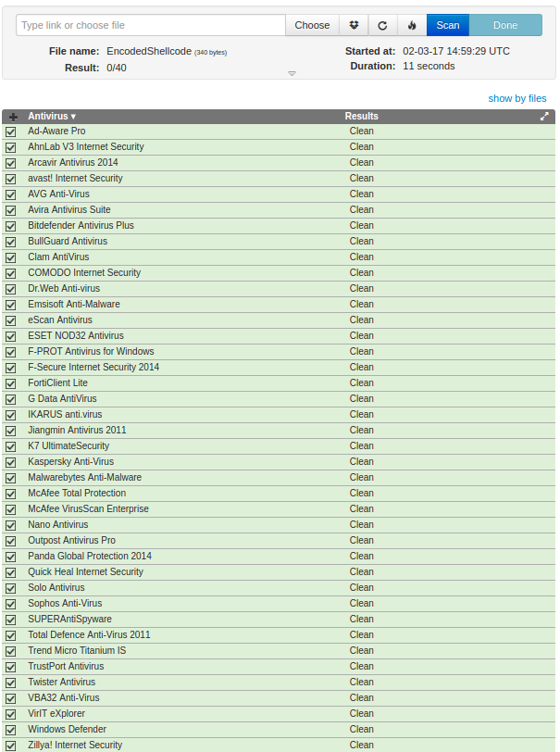Toggle the Kaspersky Anti-Virus checkbox
This screenshot has height=752, width=560.
click(11, 462)
